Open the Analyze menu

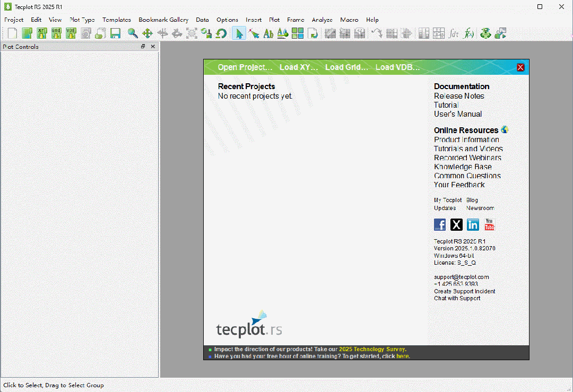tap(322, 20)
